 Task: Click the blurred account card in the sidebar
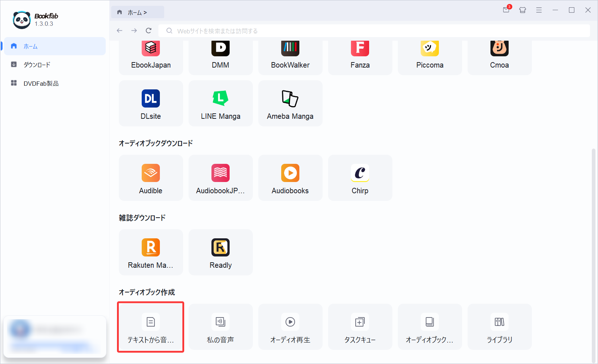(55, 336)
